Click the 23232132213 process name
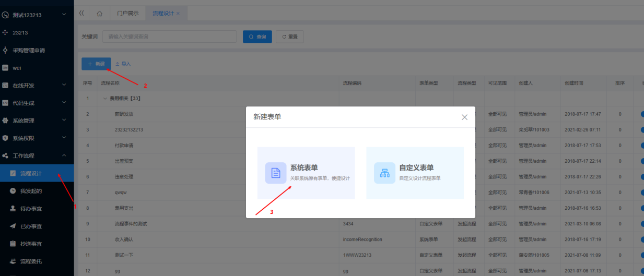Image resolution: width=644 pixels, height=276 pixels. click(x=129, y=129)
